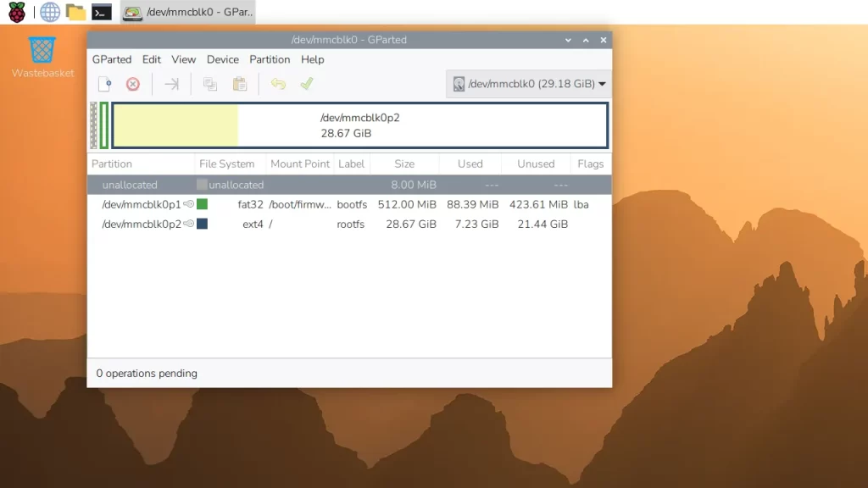Select the unallocated 8.00 MiB row
The image size is (868, 488).
tap(339, 185)
